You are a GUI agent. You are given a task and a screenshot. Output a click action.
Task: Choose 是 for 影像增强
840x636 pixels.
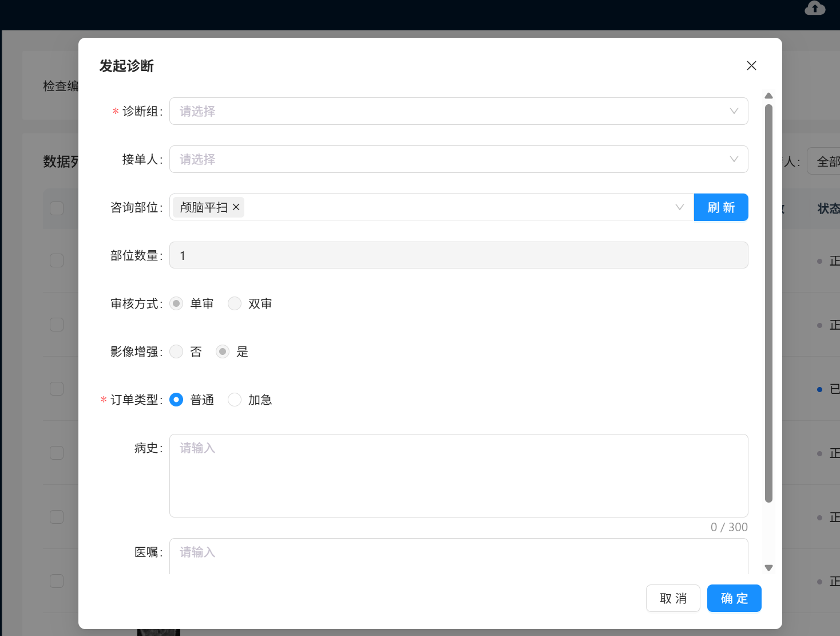pos(223,351)
